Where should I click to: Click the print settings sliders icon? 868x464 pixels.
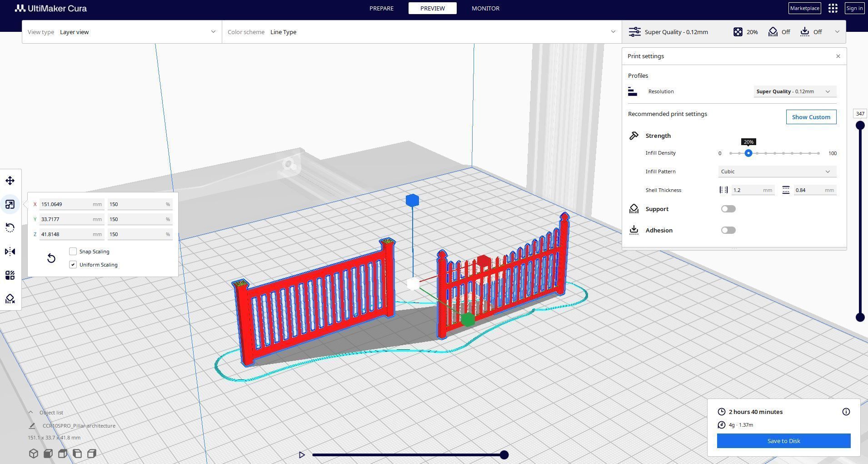(x=634, y=32)
